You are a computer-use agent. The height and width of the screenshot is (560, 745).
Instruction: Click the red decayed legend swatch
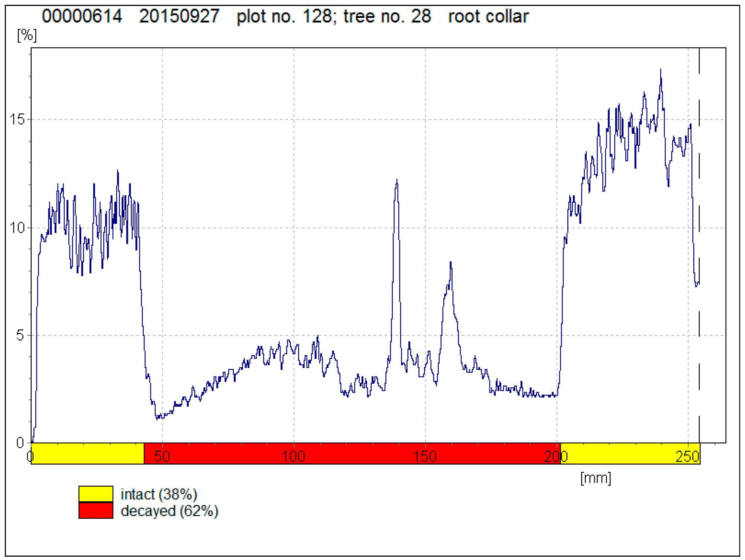pyautogui.click(x=96, y=510)
